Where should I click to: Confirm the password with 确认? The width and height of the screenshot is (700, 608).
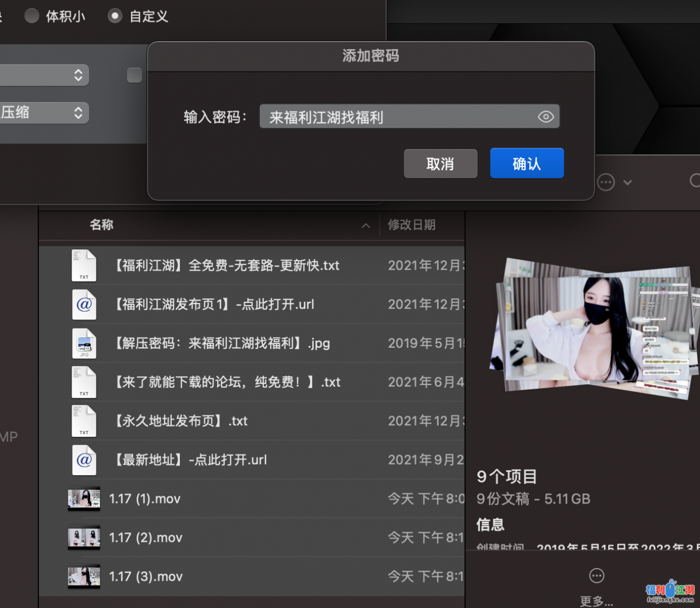pyautogui.click(x=527, y=163)
